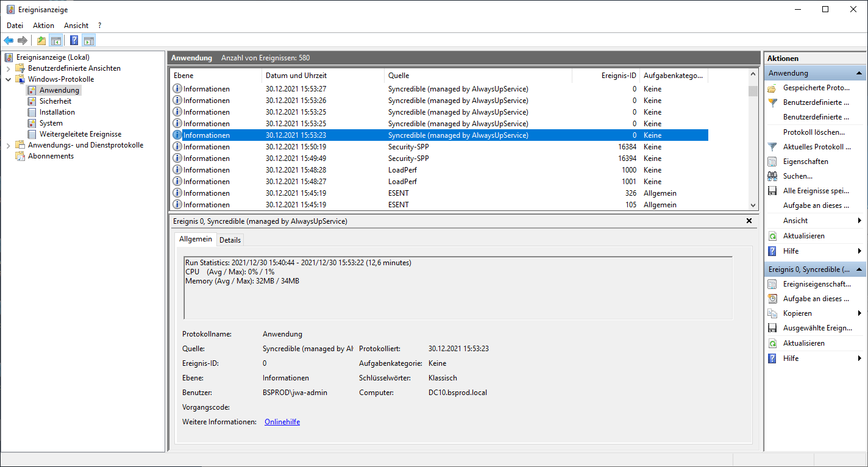Click the event list scrollbar down arrow
This screenshot has height=467, width=868.
click(753, 205)
